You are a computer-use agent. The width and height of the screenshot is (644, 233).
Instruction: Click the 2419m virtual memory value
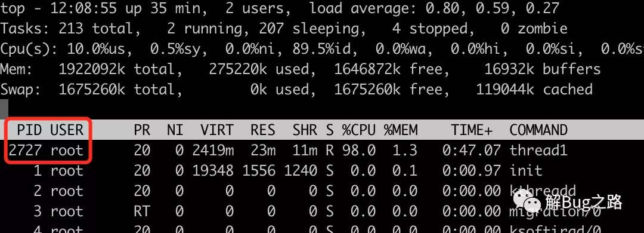213,151
